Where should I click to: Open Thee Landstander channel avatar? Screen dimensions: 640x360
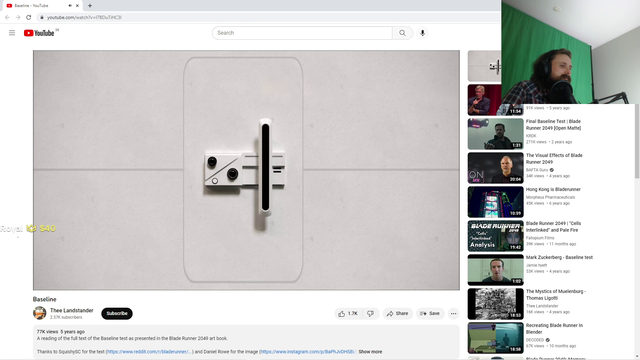pos(40,313)
